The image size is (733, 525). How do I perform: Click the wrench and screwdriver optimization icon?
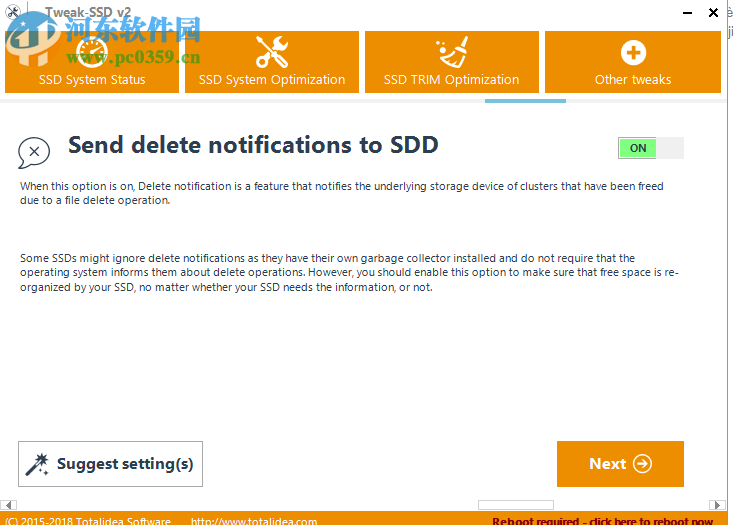272,52
